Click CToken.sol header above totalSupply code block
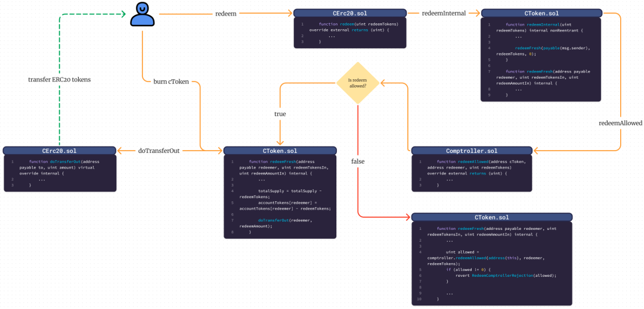Screen dimensions: 644x309 [280, 151]
